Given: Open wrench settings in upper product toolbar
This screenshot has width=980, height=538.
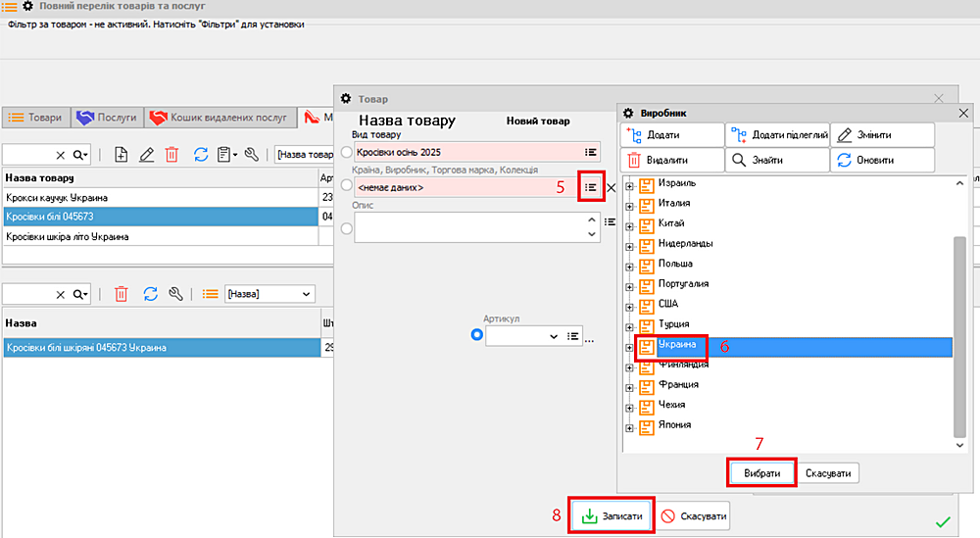Looking at the screenshot, I should (x=252, y=154).
